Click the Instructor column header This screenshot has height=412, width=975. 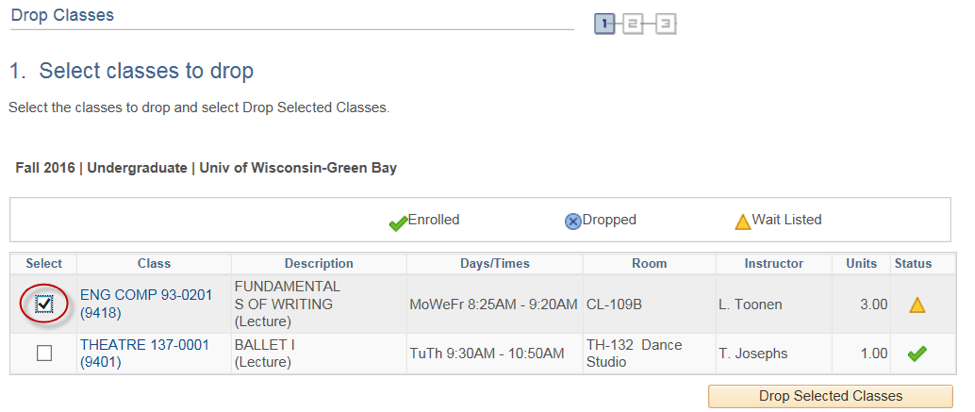coord(774,263)
